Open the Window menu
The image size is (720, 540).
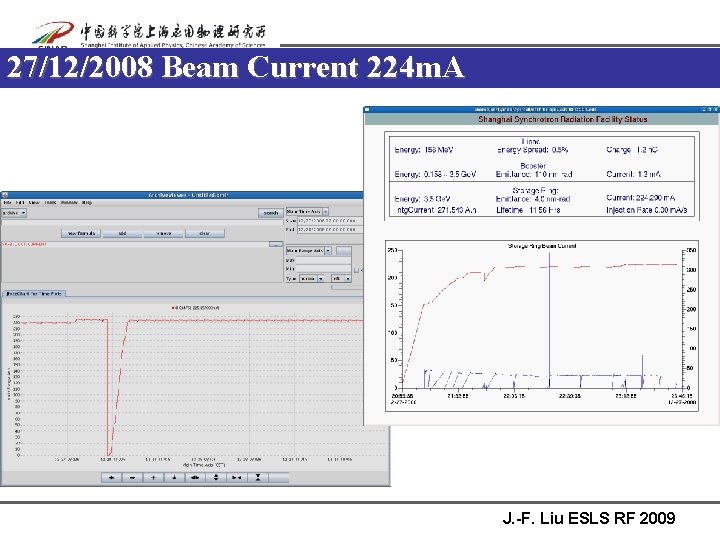pyautogui.click(x=69, y=202)
